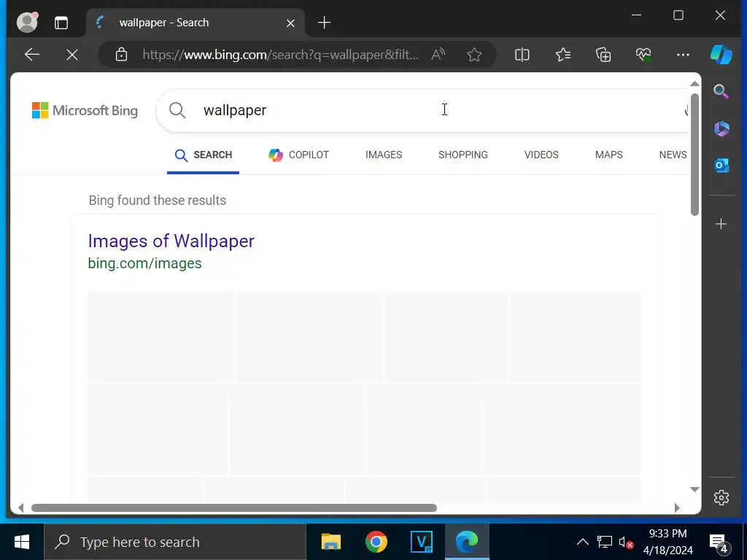747x560 pixels.
Task: Open Images of Wallpaper link
Action: pos(171,241)
